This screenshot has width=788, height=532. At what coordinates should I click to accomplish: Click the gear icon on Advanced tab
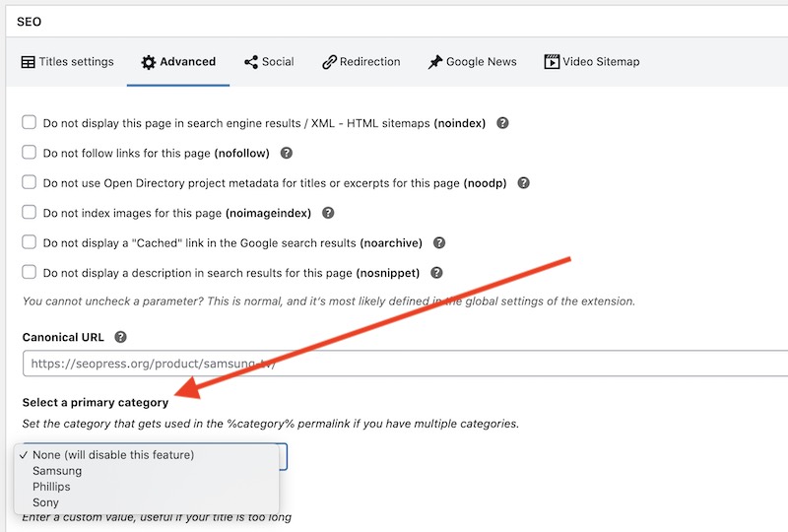149,62
